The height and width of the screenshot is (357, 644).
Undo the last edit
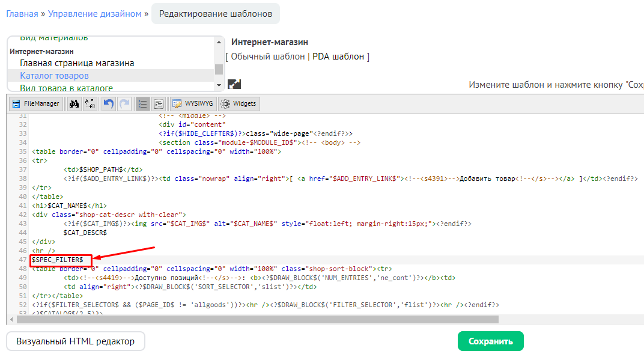coord(108,103)
